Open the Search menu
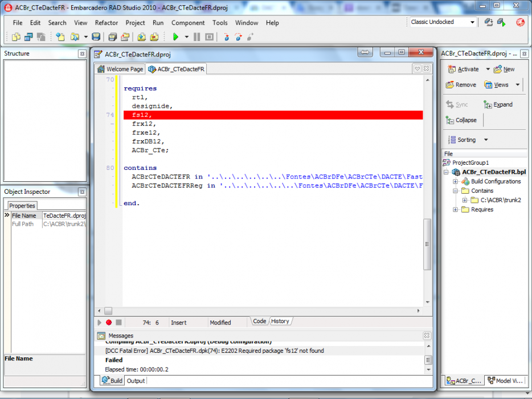532x399 pixels. coord(57,23)
